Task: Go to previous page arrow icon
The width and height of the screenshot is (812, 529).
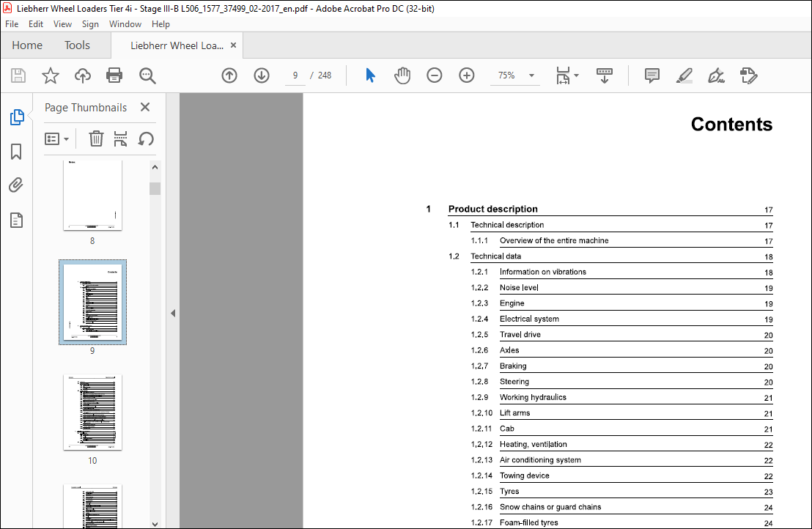Action: [229, 75]
